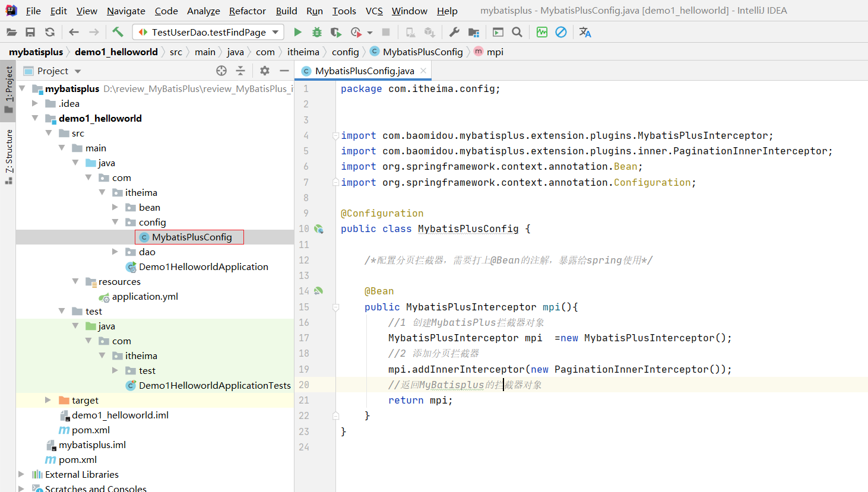
Task: Click the Translate toolbar icon
Action: click(585, 32)
